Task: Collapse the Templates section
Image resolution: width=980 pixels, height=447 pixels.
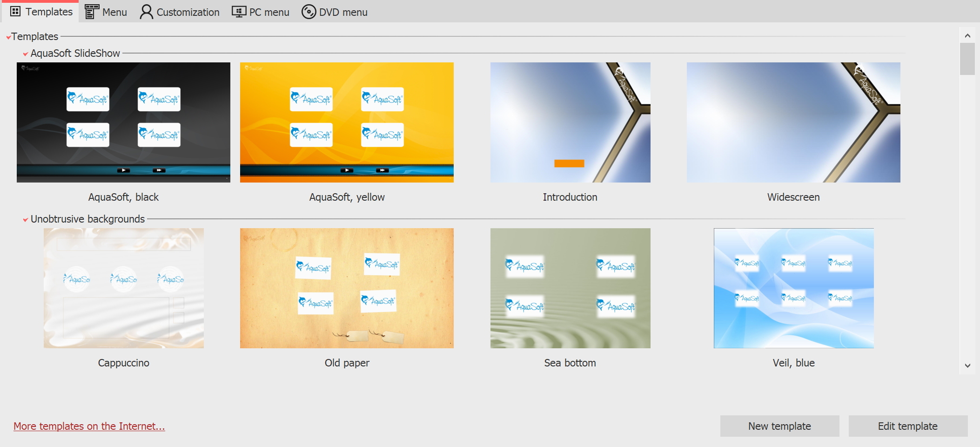Action: point(8,36)
